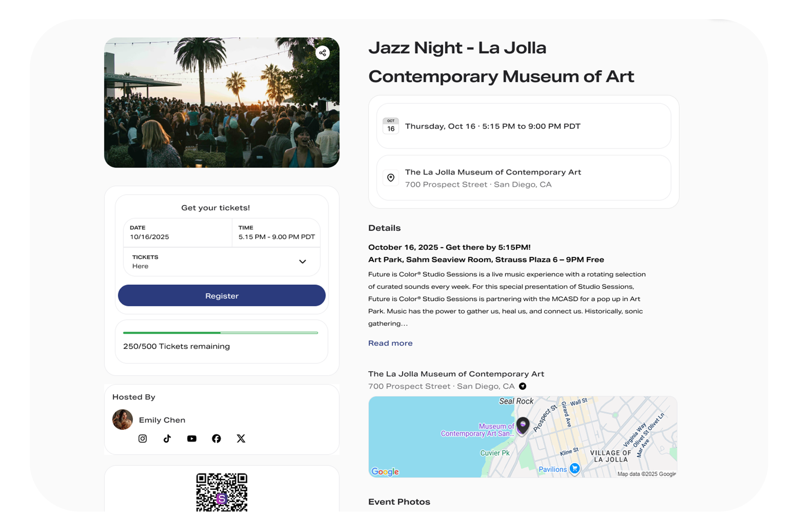The image size is (798, 532).
Task: Open host's TikTok profile icon
Action: (167, 439)
